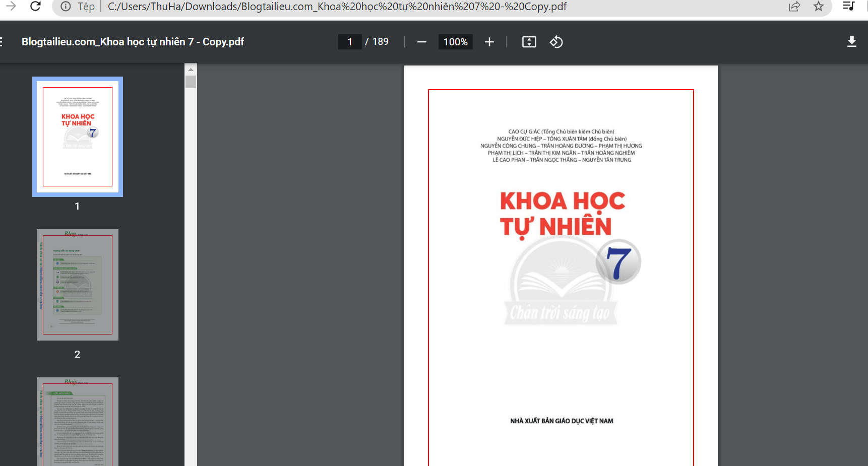Click the sidebar scrollbar thumb
868x466 pixels.
[x=191, y=82]
